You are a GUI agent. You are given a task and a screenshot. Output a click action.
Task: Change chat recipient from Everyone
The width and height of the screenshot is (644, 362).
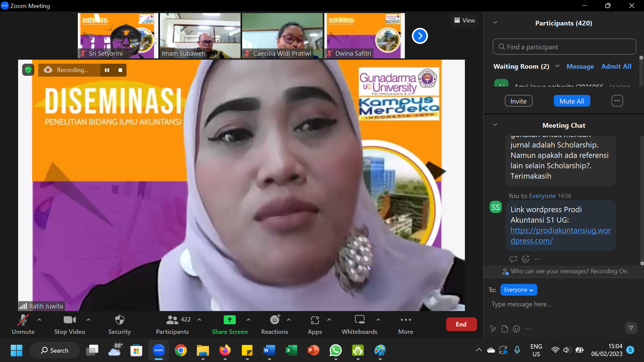519,290
